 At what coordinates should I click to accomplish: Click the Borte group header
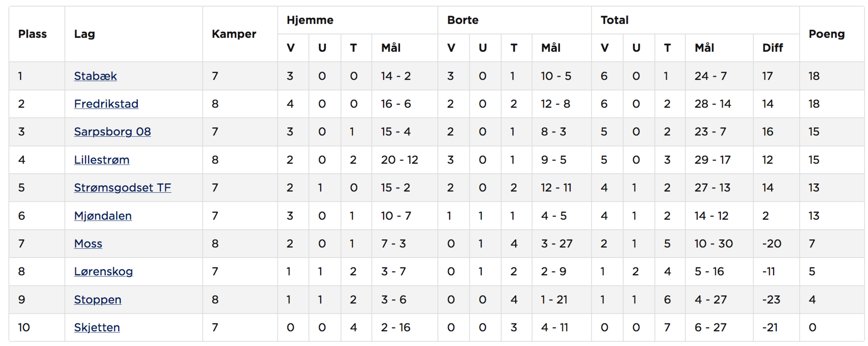point(463,20)
